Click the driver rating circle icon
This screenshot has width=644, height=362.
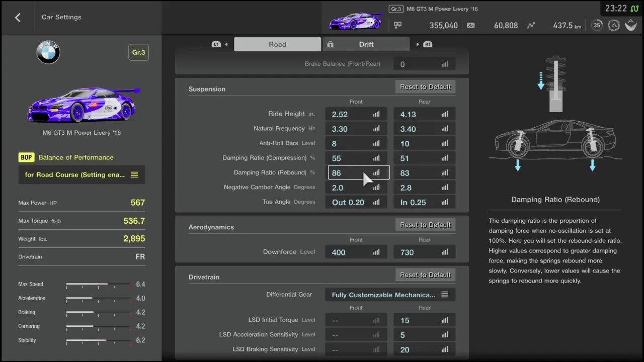point(614,25)
